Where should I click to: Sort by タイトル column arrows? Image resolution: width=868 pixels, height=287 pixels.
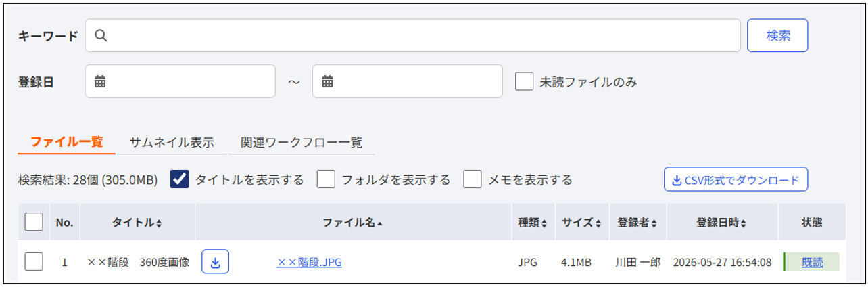click(x=159, y=223)
